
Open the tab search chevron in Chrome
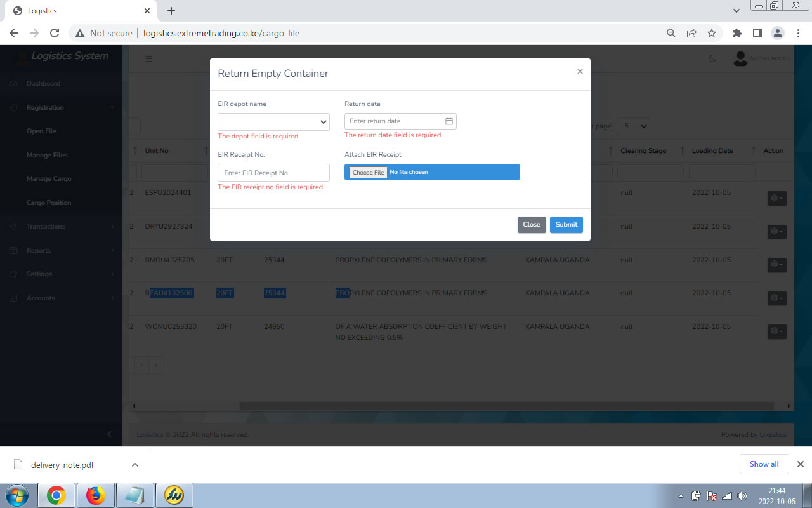coord(737,11)
